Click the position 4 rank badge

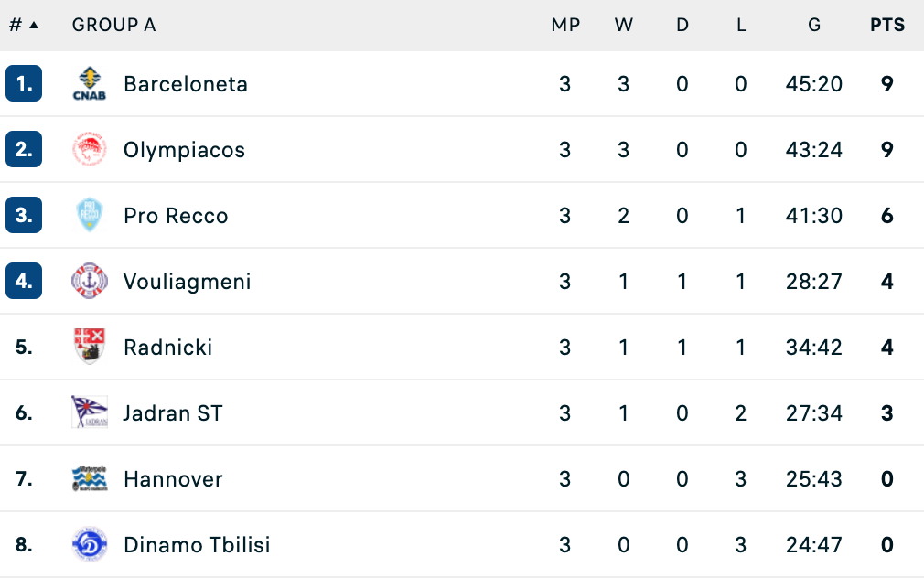tap(24, 281)
